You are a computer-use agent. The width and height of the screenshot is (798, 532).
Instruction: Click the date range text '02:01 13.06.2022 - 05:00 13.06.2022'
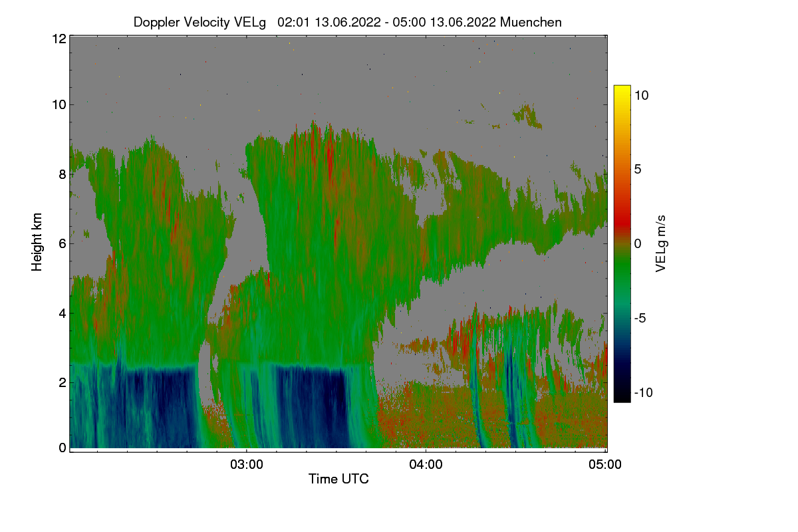coord(387,22)
